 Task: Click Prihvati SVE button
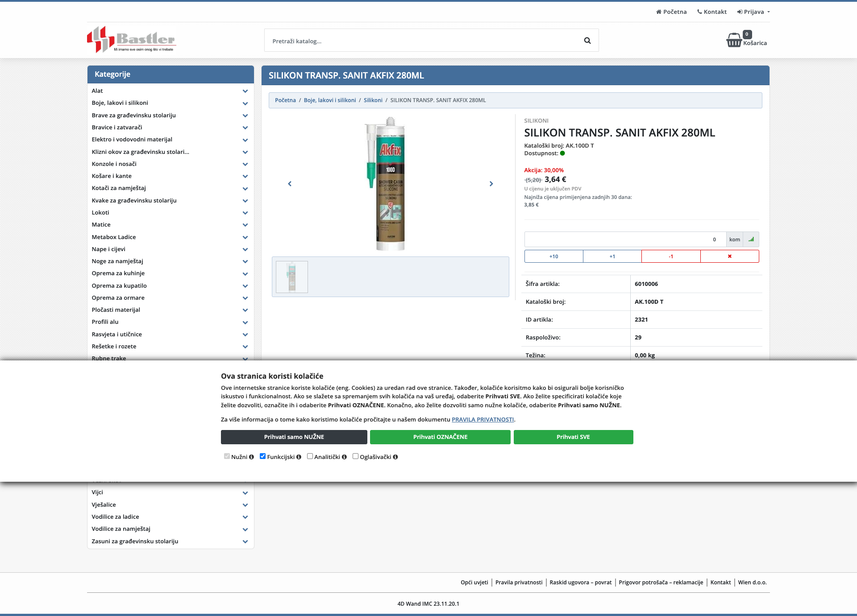tap(574, 437)
